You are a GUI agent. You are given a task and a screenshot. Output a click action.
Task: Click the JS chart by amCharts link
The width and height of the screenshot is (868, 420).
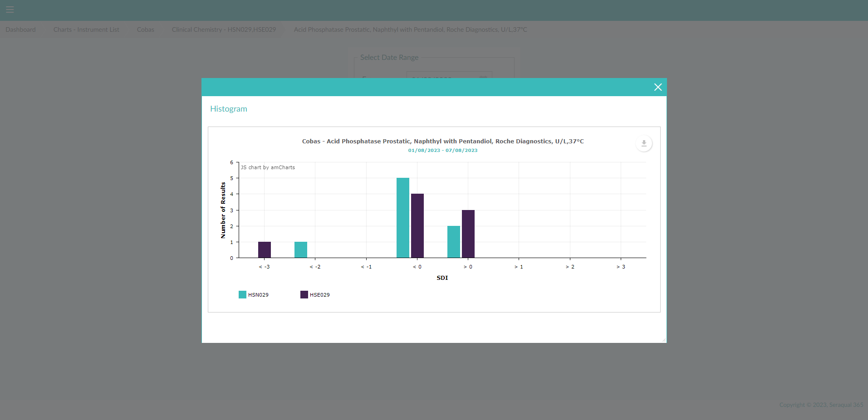[x=268, y=167]
